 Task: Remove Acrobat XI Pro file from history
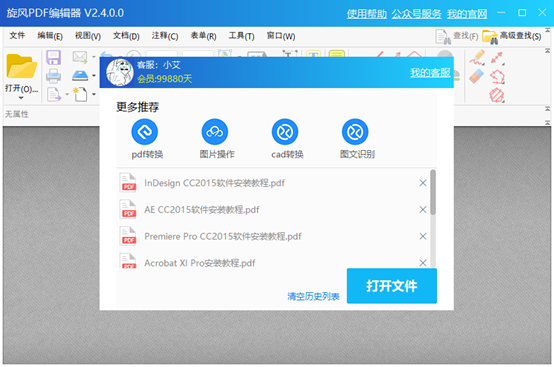pyautogui.click(x=423, y=263)
